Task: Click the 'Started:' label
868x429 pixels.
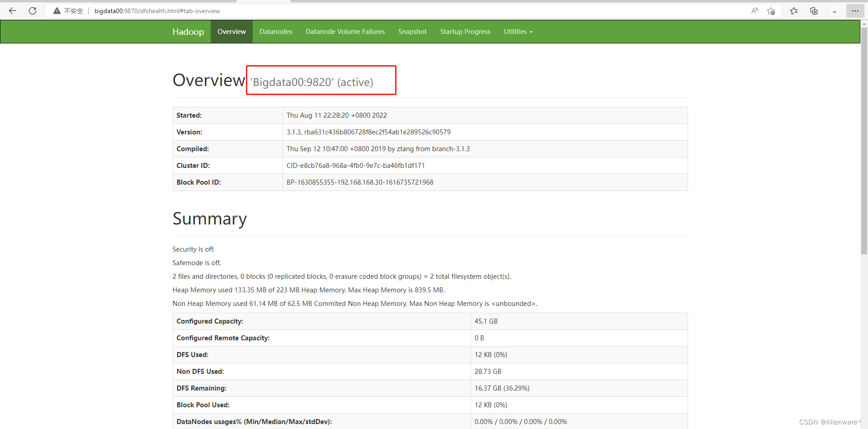Action: pos(189,115)
